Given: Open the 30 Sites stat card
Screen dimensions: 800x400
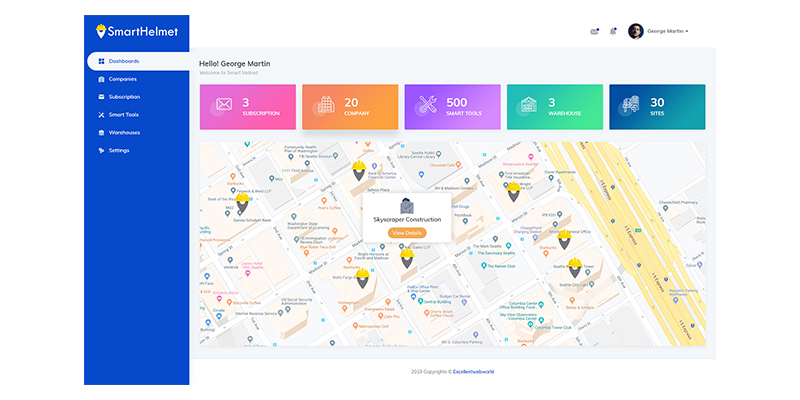Looking at the screenshot, I should point(657,107).
